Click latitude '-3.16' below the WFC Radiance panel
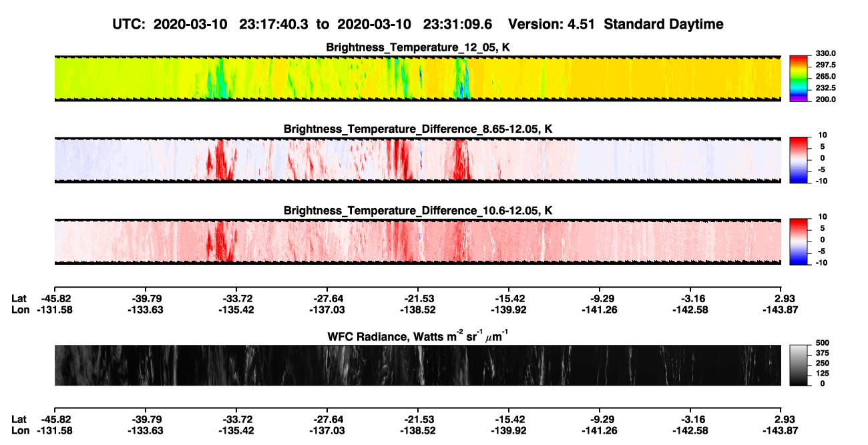 pos(693,419)
